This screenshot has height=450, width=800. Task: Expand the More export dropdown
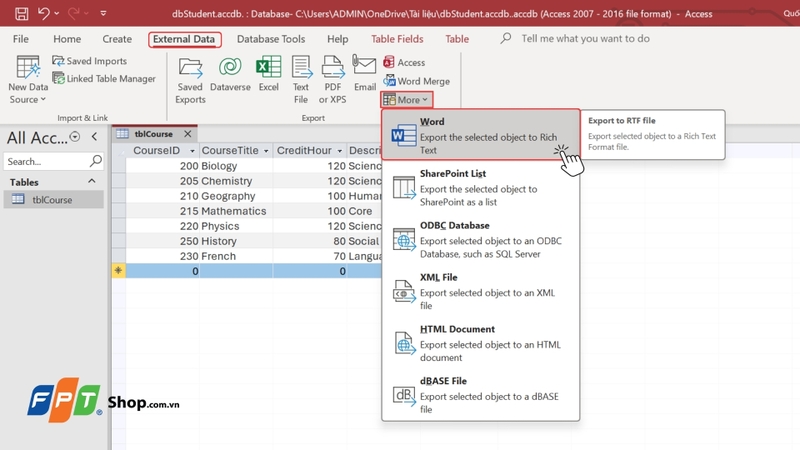tap(406, 100)
